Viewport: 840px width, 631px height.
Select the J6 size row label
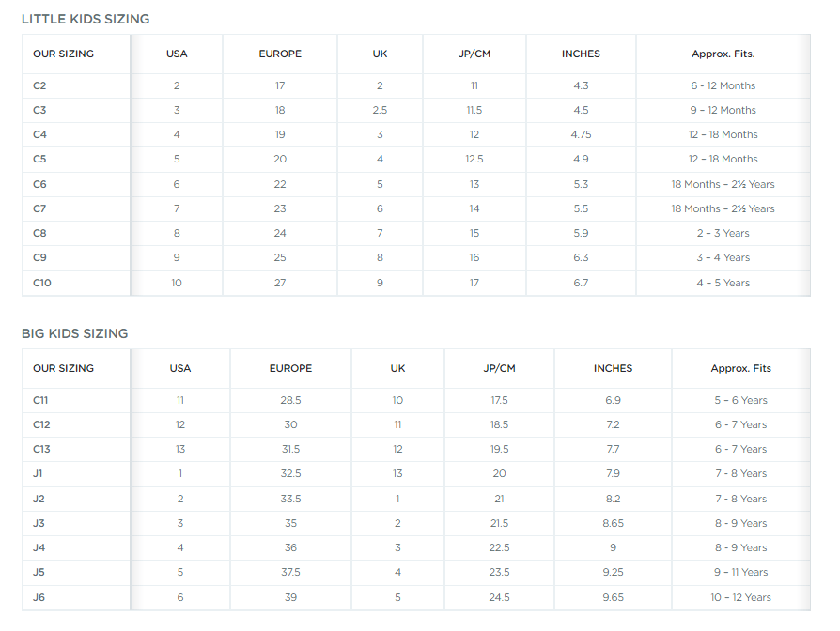click(39, 597)
